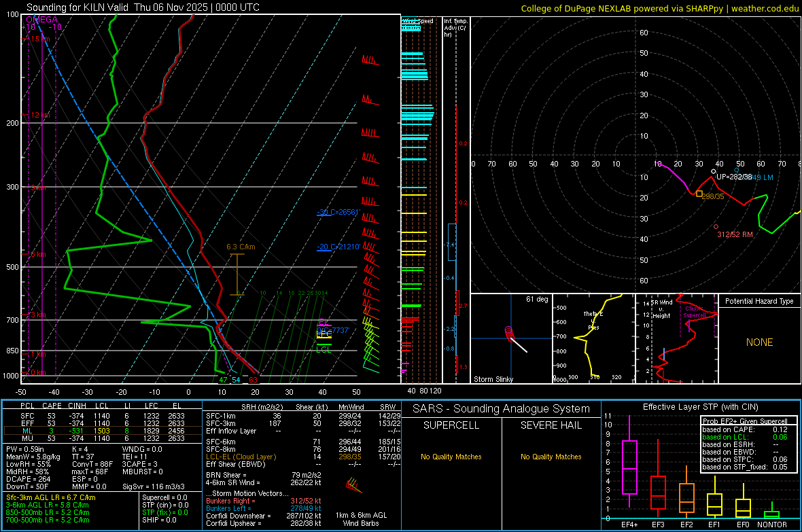
Task: Click the 'DCAPE = 264' value
Action: pyautogui.click(x=28, y=479)
